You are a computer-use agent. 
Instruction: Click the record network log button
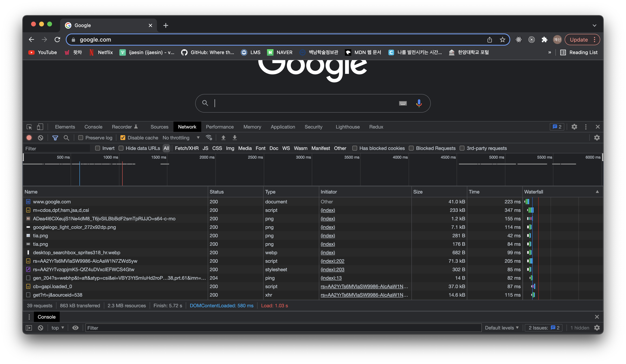(x=29, y=138)
